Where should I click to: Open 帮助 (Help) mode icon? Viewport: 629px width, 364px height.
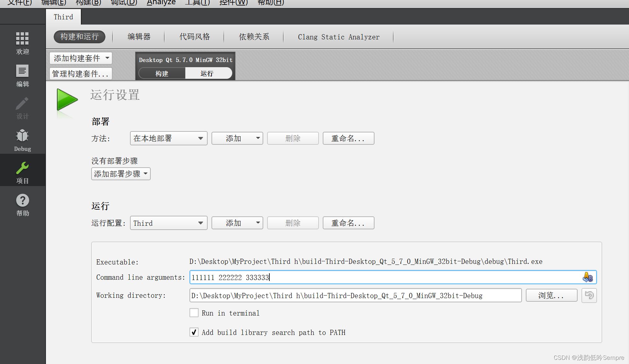pos(22,204)
